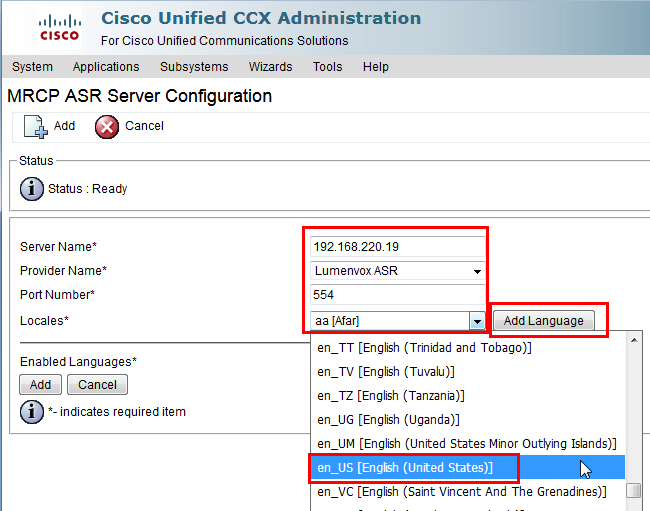Select en_TZ English (Tanzania) option
This screenshot has height=511, width=650.
click(468, 396)
